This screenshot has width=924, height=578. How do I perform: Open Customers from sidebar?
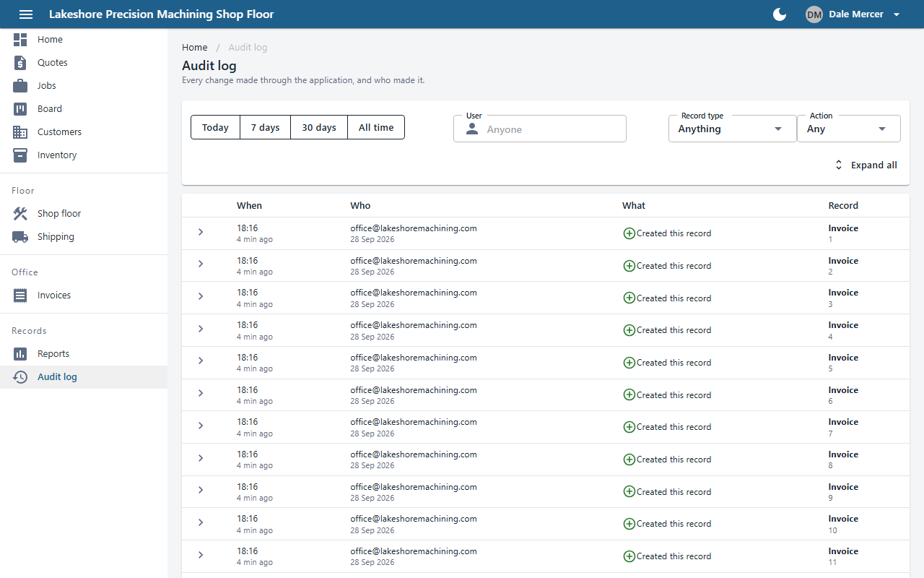point(84,132)
